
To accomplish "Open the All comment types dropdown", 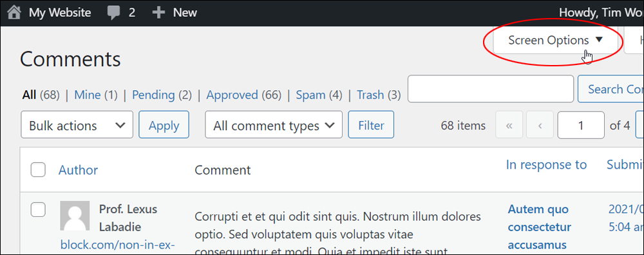I will pos(274,125).
